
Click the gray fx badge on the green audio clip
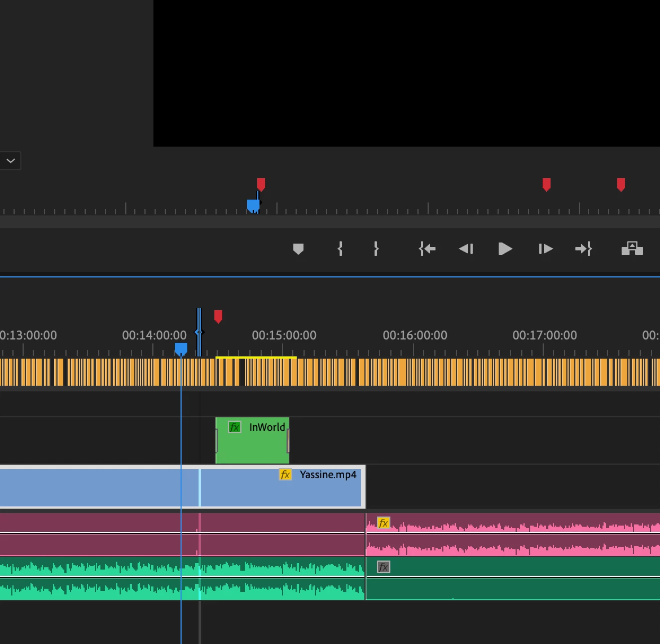coord(384,567)
